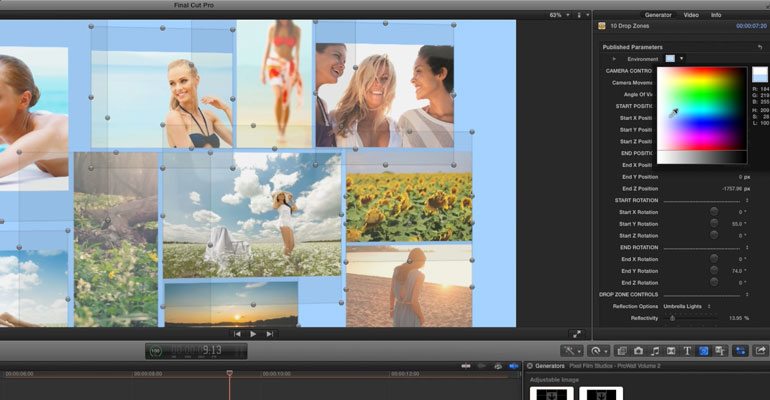
Task: Reset Published Parameters with arrow icon
Action: click(x=760, y=47)
